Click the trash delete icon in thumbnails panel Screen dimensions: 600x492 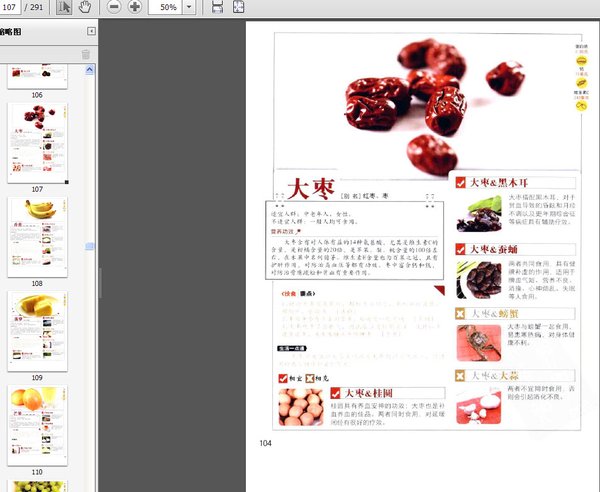(86, 54)
